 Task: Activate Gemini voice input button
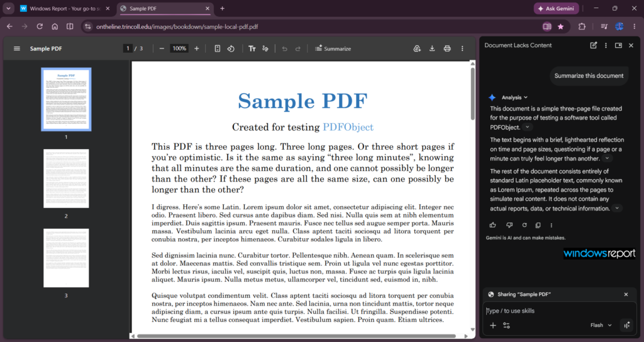(627, 325)
